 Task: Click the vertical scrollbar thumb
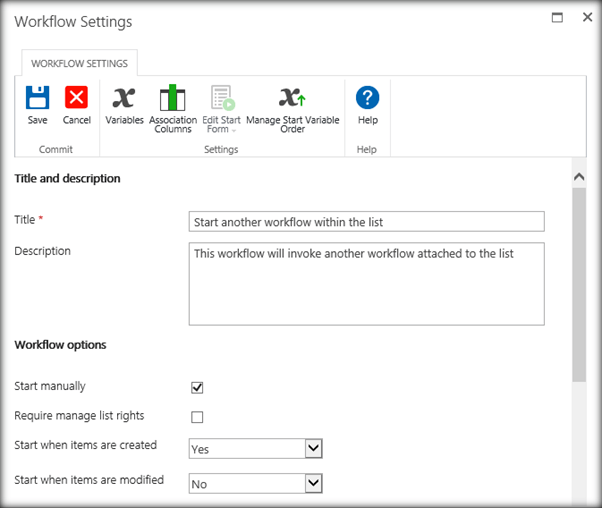point(578,280)
